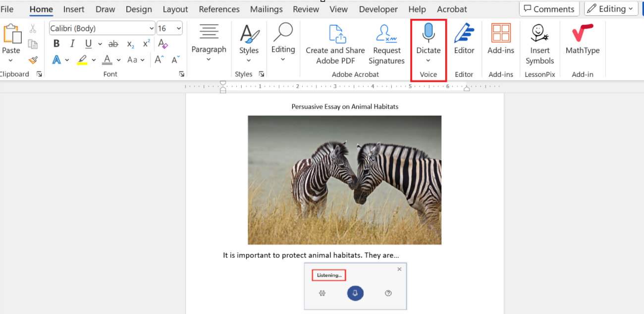644x314 pixels.
Task: Open the Change Case Aa dropdown
Action: click(136, 60)
